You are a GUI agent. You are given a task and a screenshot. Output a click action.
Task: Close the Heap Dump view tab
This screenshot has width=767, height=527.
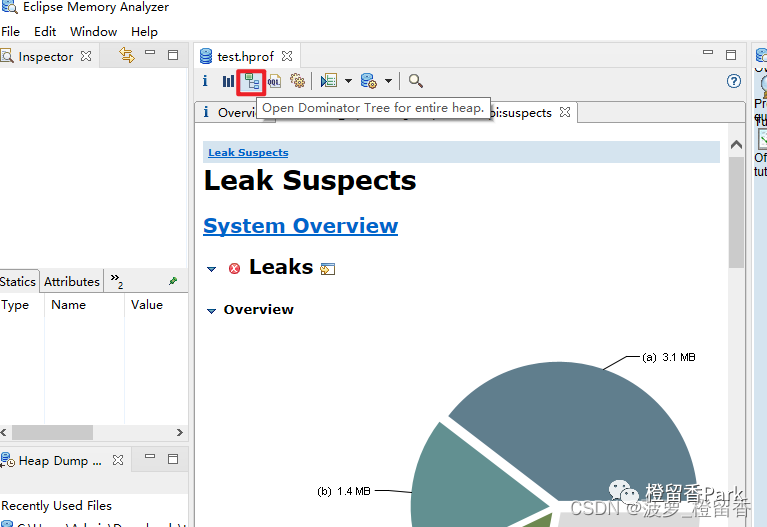pyautogui.click(x=118, y=460)
